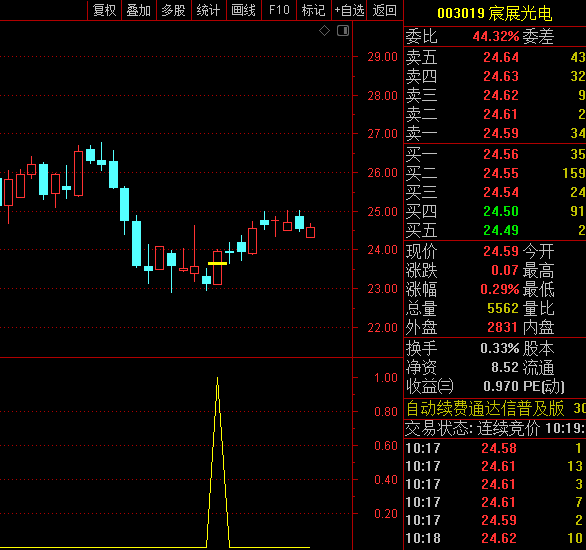Click the yellow indicator spike peak
Image resolution: width=586 pixels, height=550 pixels.
point(218,379)
